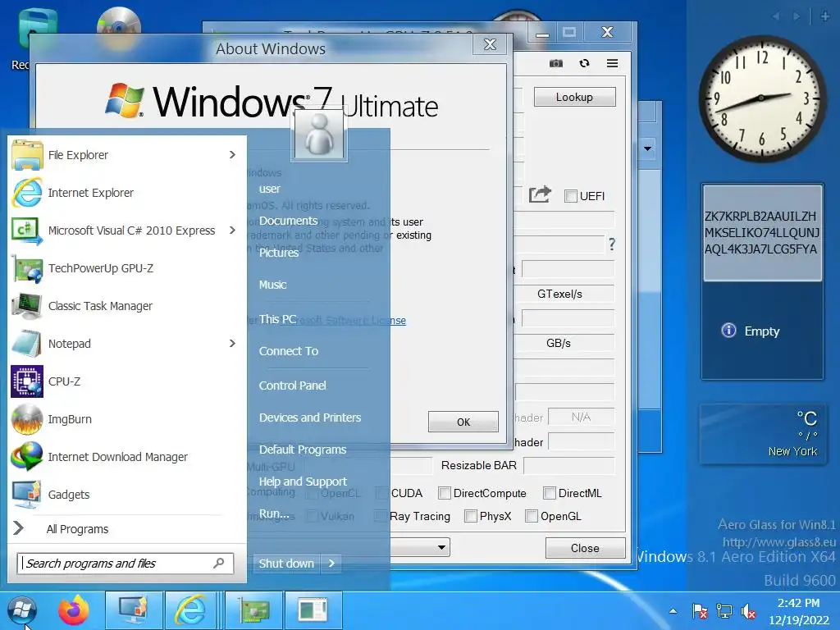This screenshot has height=630, width=840.
Task: Open Control Panel from Start menu
Action: (x=293, y=386)
